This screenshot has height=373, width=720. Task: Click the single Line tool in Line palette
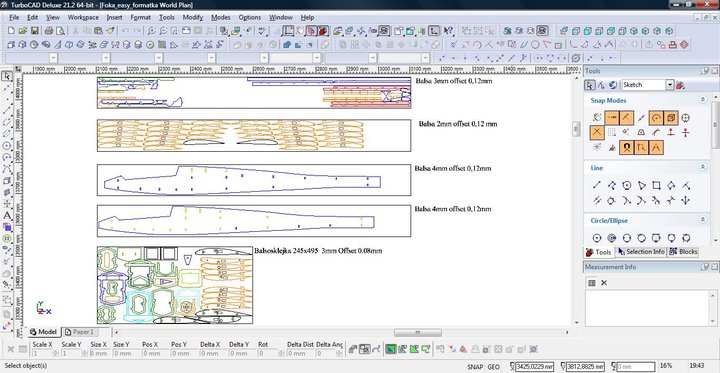point(596,186)
